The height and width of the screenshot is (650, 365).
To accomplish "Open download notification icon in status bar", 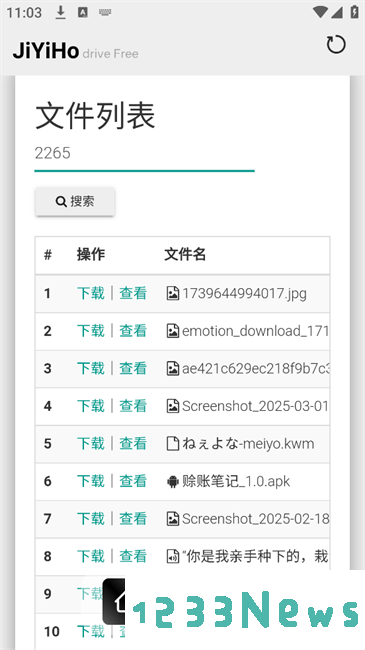I will (61, 12).
